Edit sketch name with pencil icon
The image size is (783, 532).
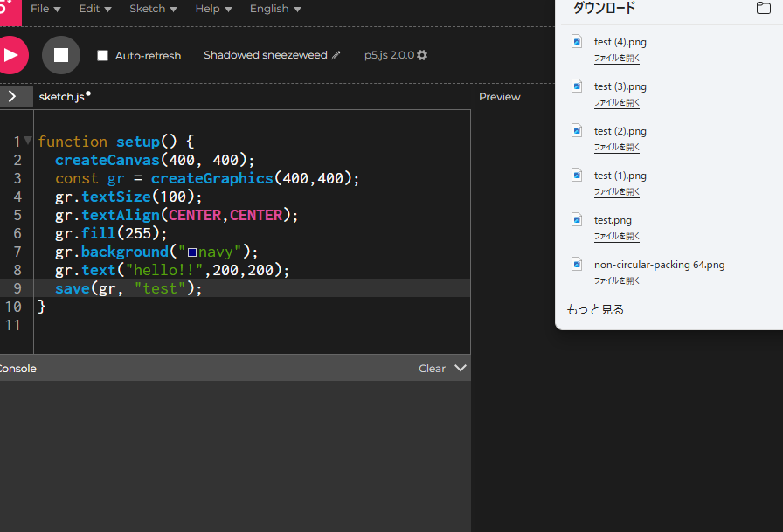(x=336, y=55)
